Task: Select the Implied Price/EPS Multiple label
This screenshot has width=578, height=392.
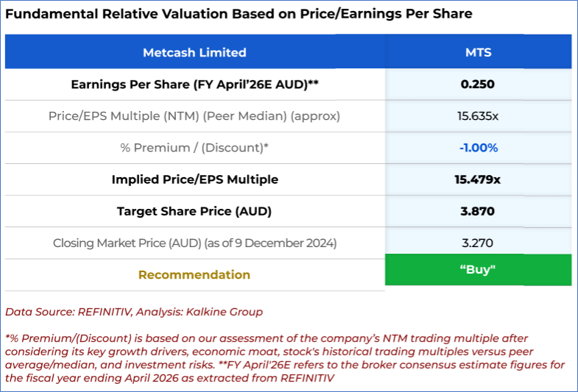Action: click(x=194, y=179)
